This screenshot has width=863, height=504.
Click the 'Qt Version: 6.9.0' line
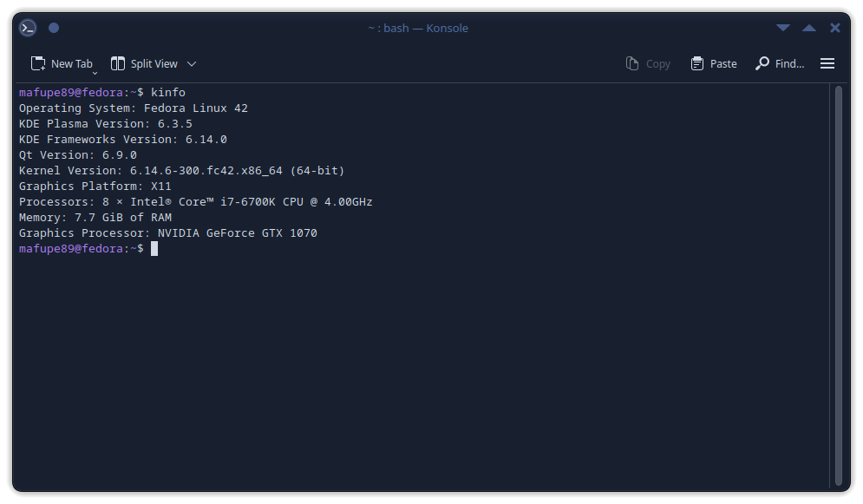tap(77, 155)
